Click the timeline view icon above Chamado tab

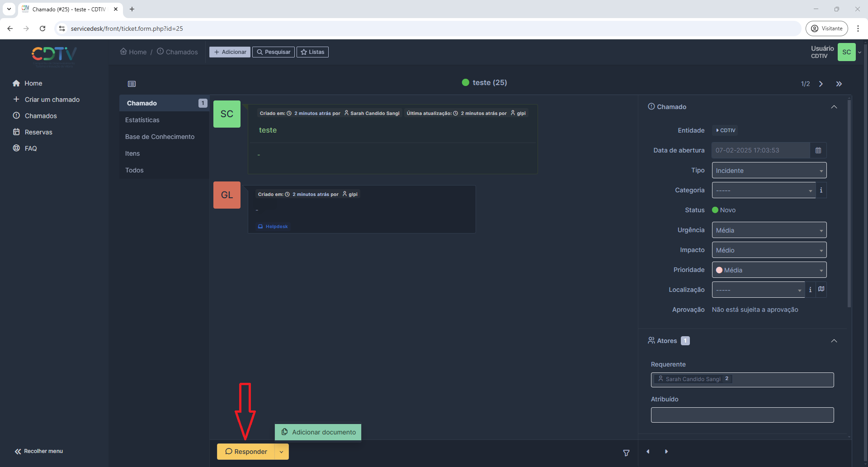click(132, 84)
